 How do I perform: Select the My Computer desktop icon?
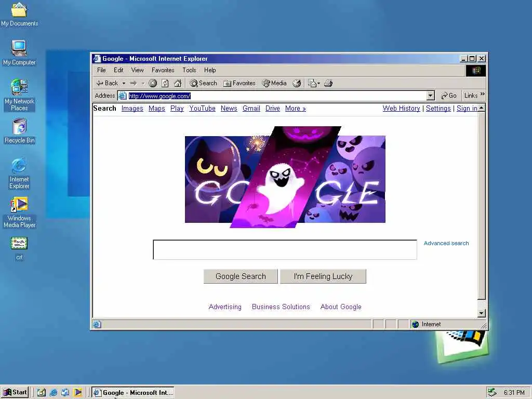pos(19,52)
